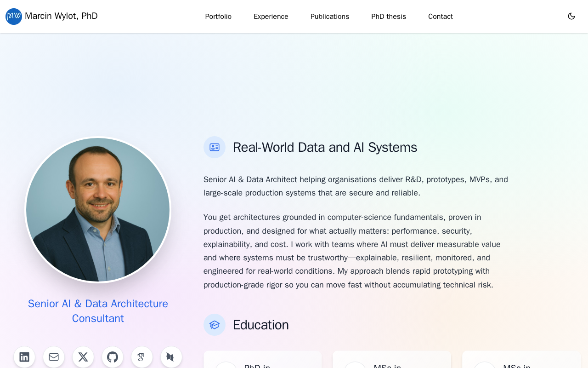Click the email envelope icon
Screen dimensions: 588x368
click(x=54, y=357)
